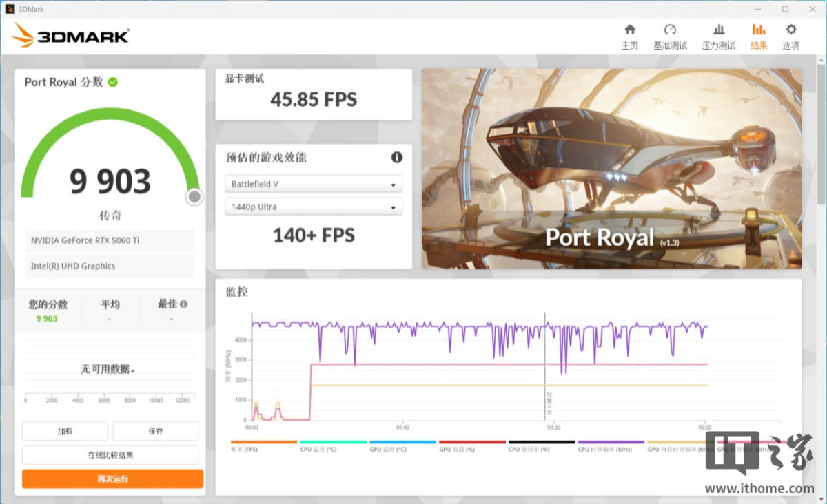Viewport: 827px width, 504px height.
Task: Toggle the CPU 温度 legend series
Action: click(x=333, y=446)
